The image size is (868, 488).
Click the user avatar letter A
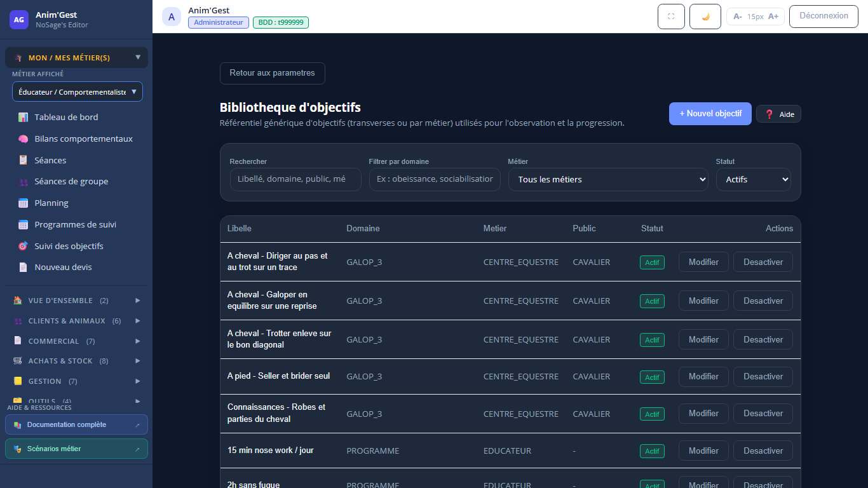[172, 17]
